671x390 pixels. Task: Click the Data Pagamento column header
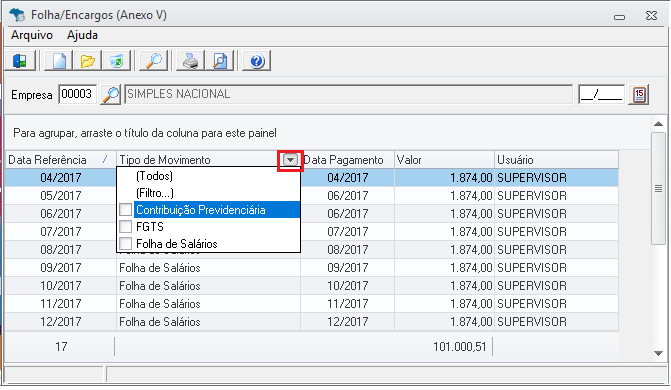tap(347, 160)
